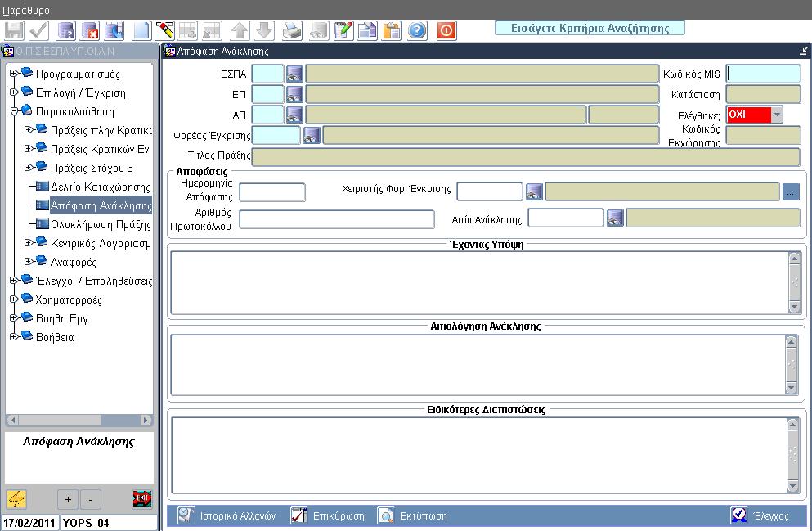The image size is (812, 531).
Task: Expand the Επιλογή / Έγκριση tree node
Action: (x=14, y=92)
